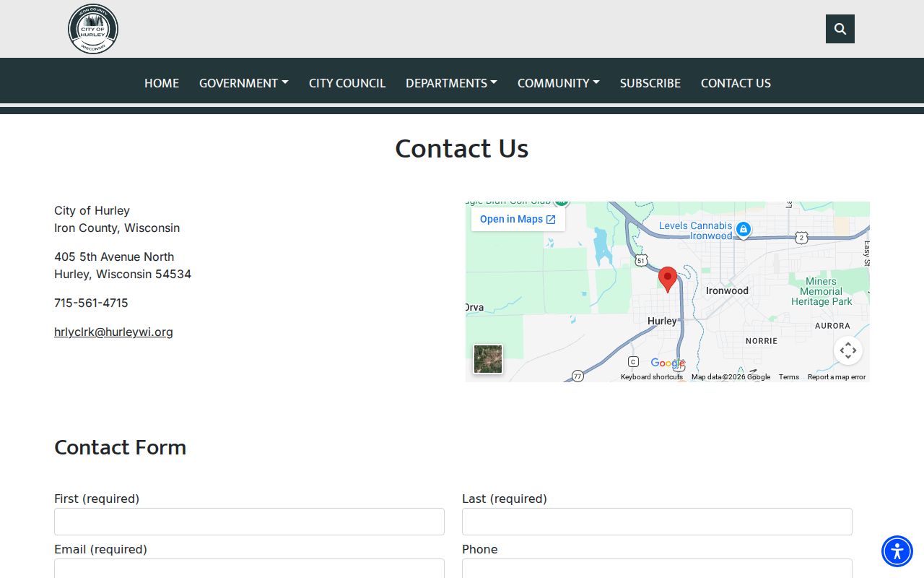Click the red map location pin
This screenshot has height=578, width=924.
click(668, 280)
